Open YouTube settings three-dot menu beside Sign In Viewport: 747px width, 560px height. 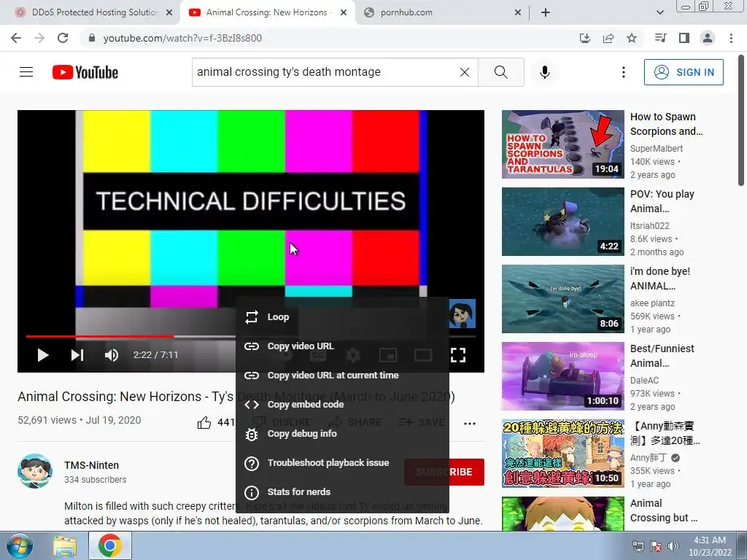click(623, 72)
